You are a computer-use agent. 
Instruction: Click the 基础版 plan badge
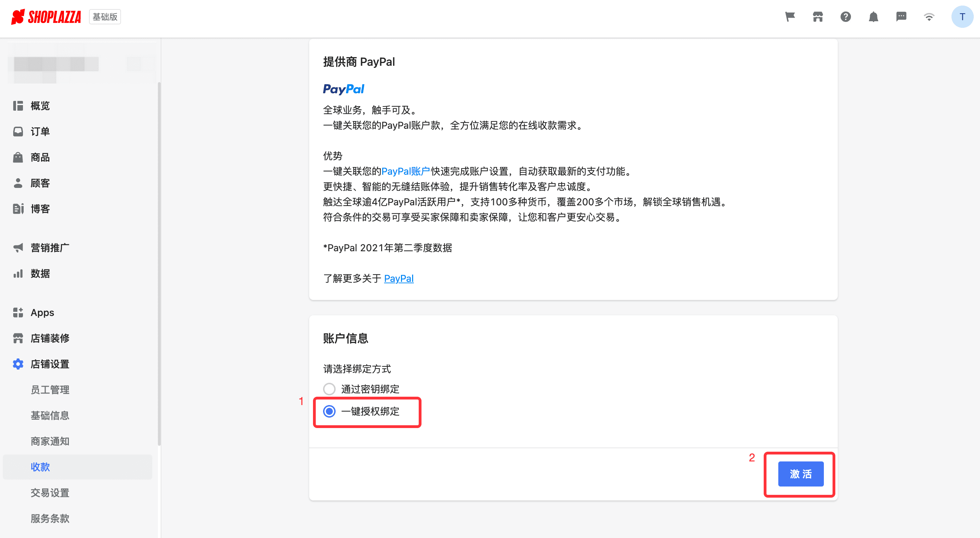(x=105, y=17)
